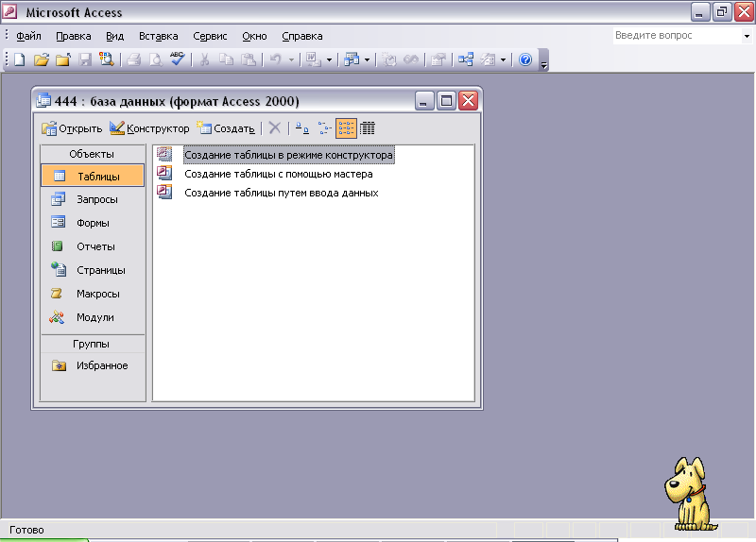Click the wizard table creation icon
The image size is (756, 542).
[x=164, y=173]
